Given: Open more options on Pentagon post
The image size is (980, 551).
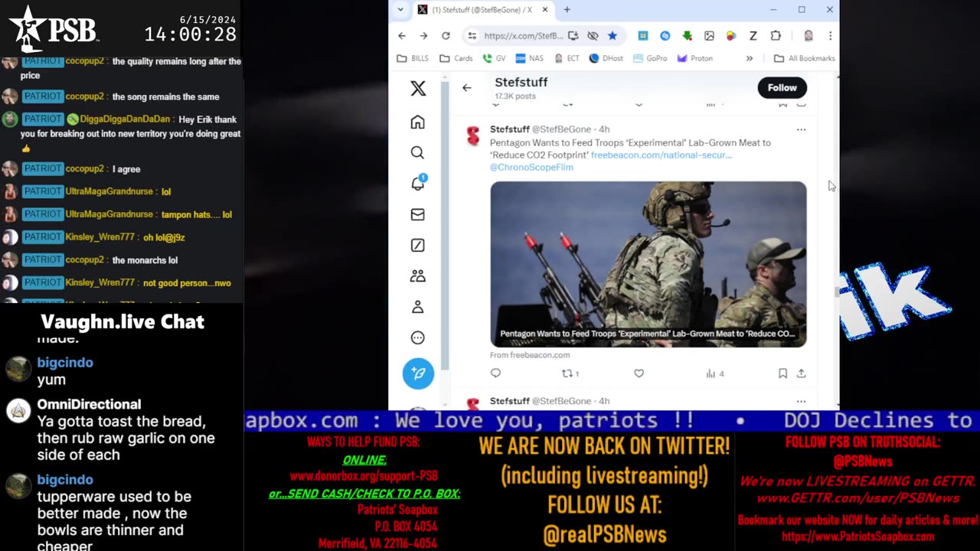Looking at the screenshot, I should point(801,129).
